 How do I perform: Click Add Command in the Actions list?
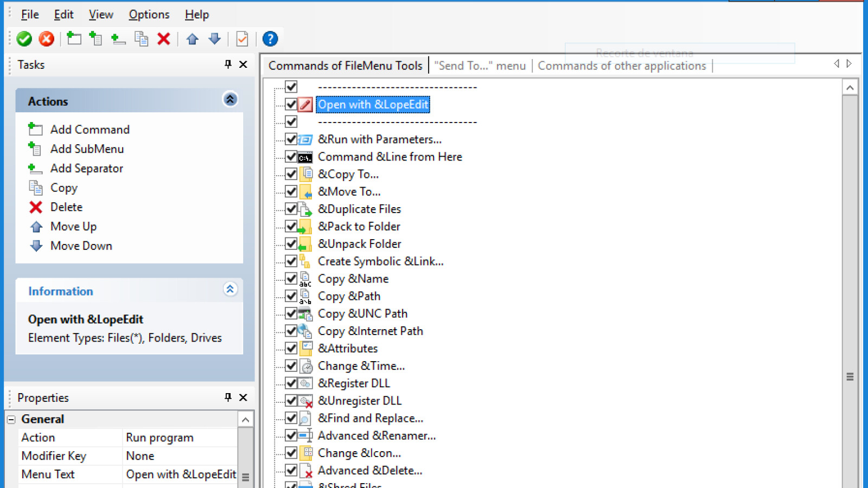79,130
